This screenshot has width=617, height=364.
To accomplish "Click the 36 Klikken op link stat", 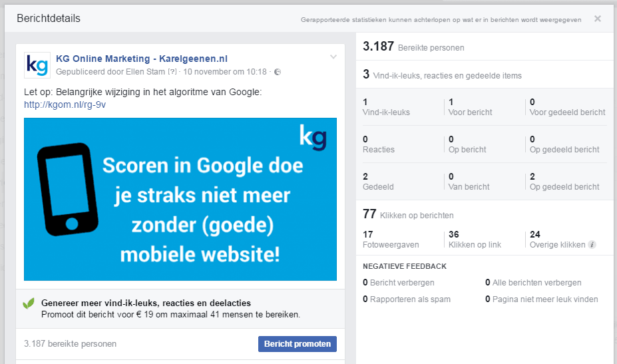I will (x=475, y=240).
